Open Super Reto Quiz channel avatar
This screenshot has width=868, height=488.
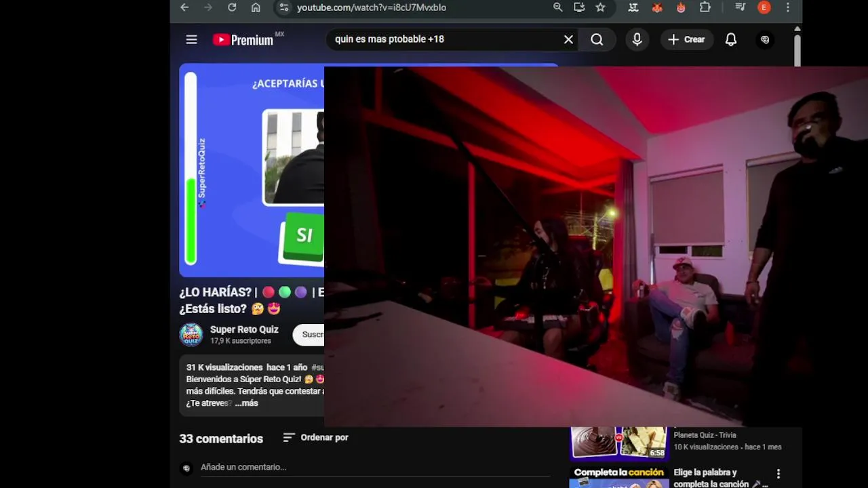(x=191, y=334)
